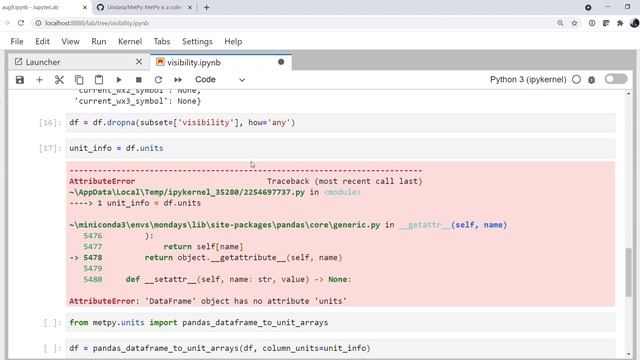Click the 'current_wx3_symbol': None output line
This screenshot has height=360, width=640.
click(138, 101)
